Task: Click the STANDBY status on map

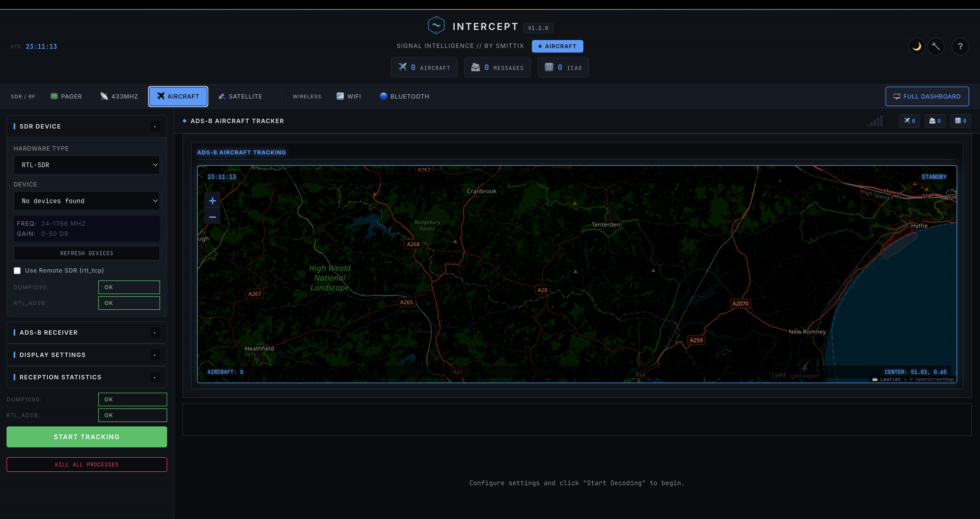Action: coord(934,177)
